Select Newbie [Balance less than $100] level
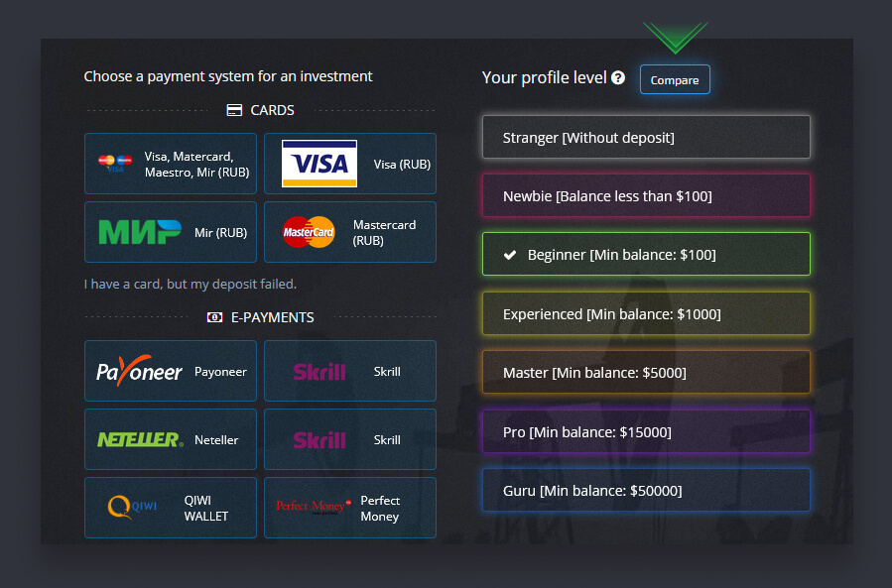The image size is (892, 588). pos(645,195)
